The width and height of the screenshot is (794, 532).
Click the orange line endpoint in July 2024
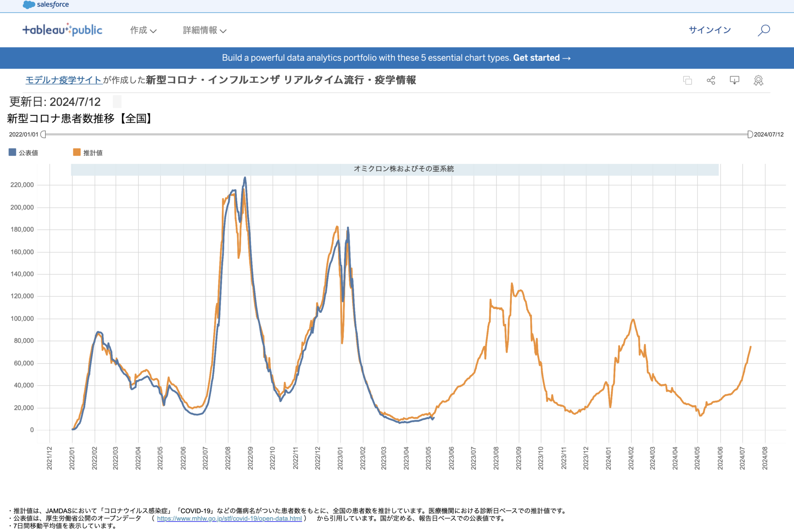(x=751, y=347)
